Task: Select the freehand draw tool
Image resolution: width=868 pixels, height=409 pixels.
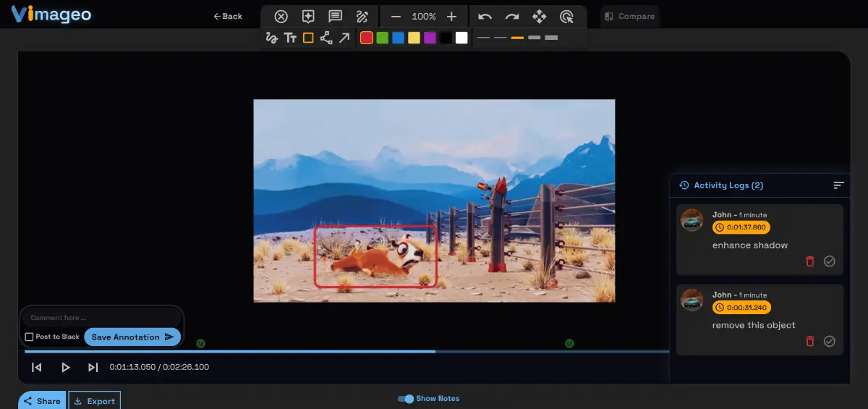Action: click(272, 38)
